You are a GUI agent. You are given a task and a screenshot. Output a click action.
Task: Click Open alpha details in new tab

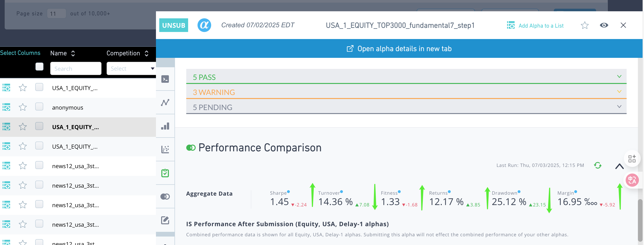(x=399, y=48)
